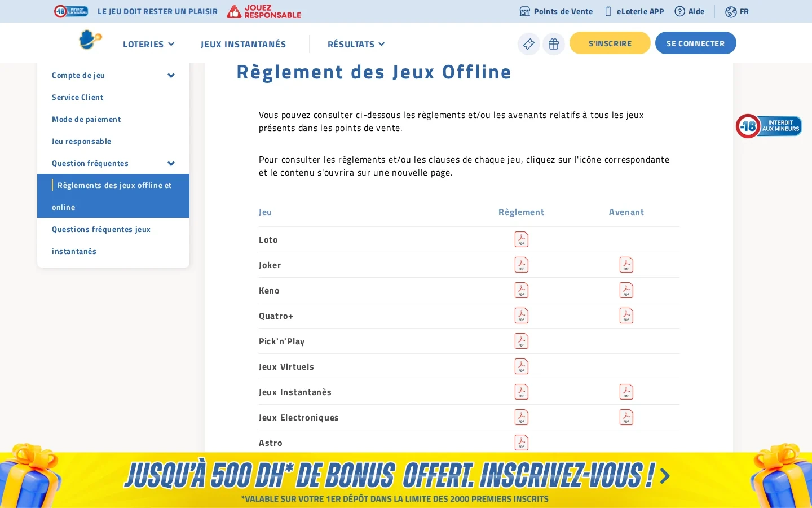Open the Jouez Responsable logo link
The width and height of the screenshot is (812, 508).
(x=264, y=11)
